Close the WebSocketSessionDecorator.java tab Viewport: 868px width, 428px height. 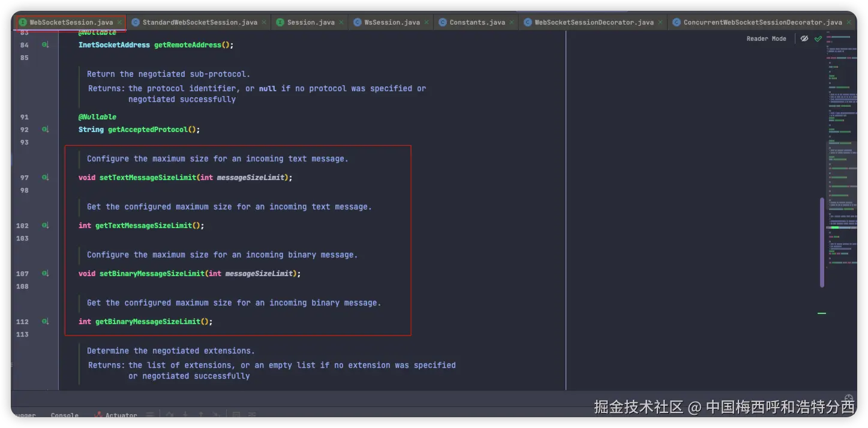pyautogui.click(x=660, y=22)
